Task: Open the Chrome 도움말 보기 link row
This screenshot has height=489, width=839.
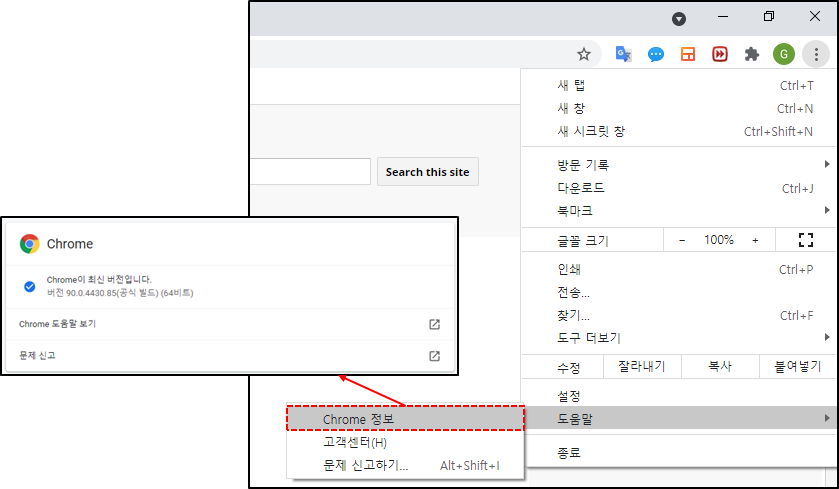Action: pyautogui.click(x=230, y=324)
